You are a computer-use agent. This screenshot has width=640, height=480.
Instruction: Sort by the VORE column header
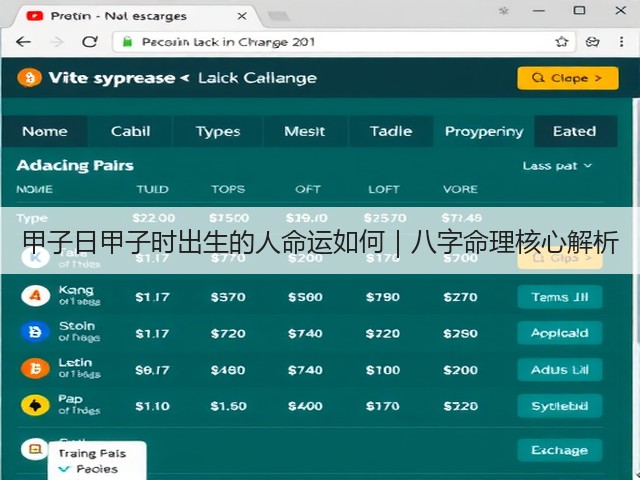(x=460, y=189)
